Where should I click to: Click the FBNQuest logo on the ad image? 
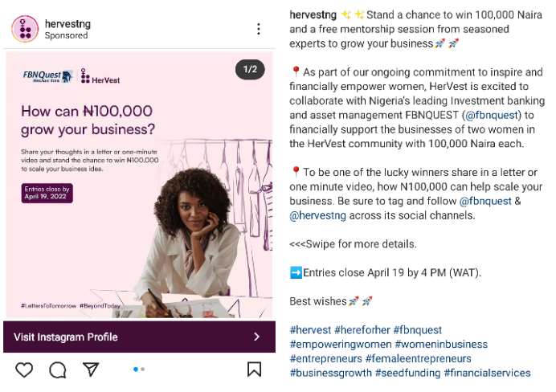pyautogui.click(x=49, y=76)
